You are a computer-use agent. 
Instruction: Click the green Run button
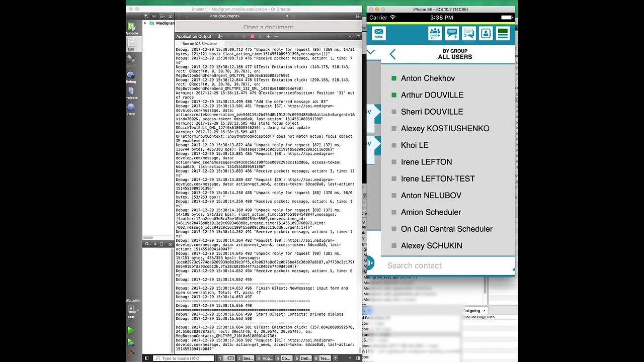point(131,330)
